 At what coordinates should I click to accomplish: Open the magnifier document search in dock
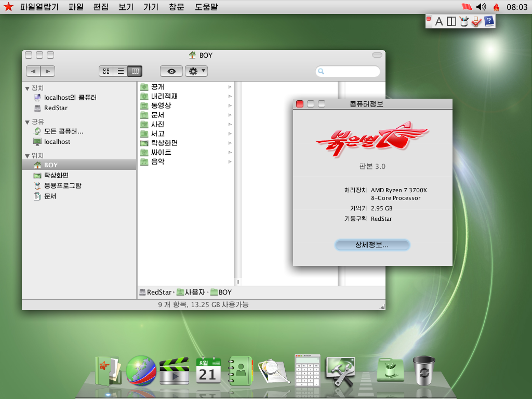point(273,372)
